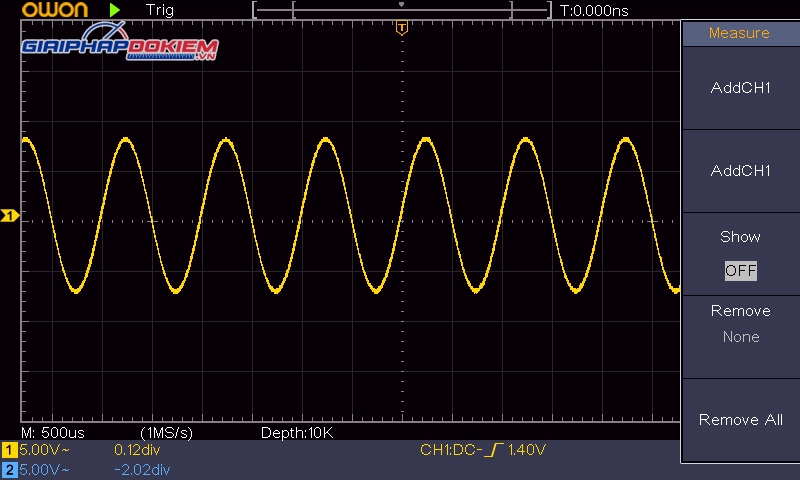
Task: Click the Measure menu title
Action: pyautogui.click(x=739, y=33)
